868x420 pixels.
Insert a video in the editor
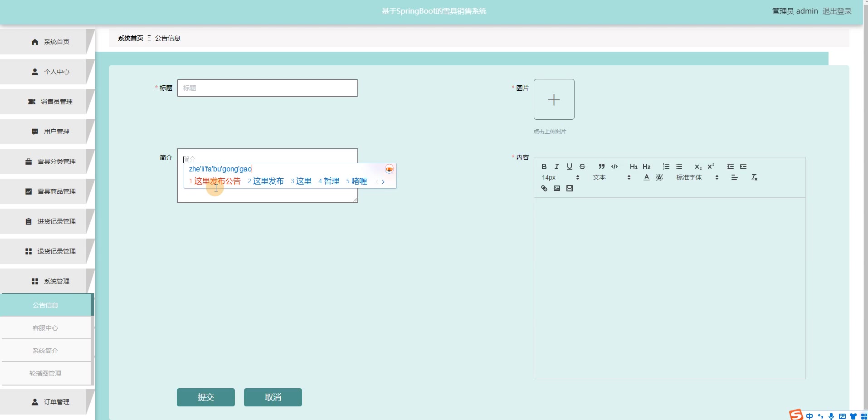(x=570, y=188)
